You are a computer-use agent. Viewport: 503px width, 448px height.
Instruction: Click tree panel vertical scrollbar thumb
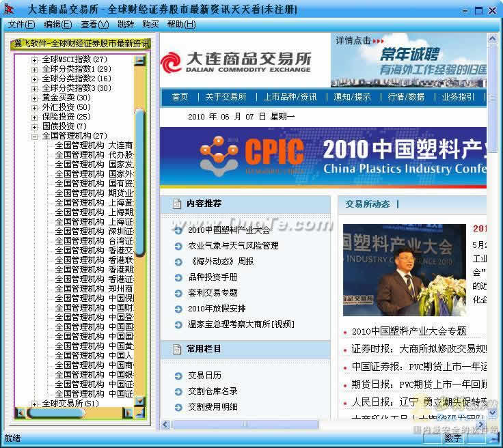click(x=140, y=182)
